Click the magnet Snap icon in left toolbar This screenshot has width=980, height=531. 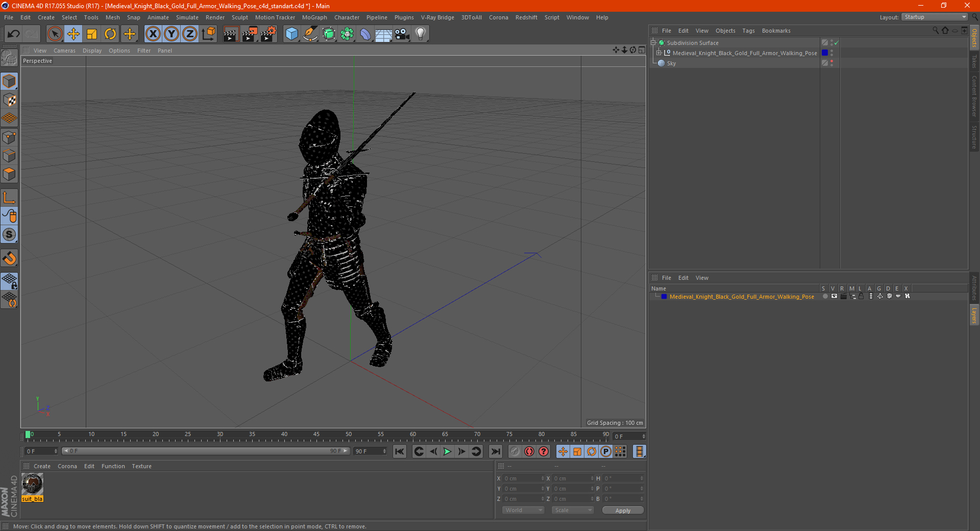(x=9, y=258)
